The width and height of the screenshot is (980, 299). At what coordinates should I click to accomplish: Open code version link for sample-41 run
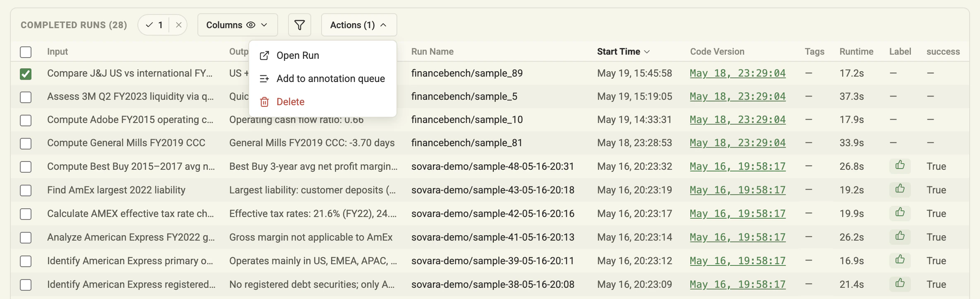click(x=737, y=237)
